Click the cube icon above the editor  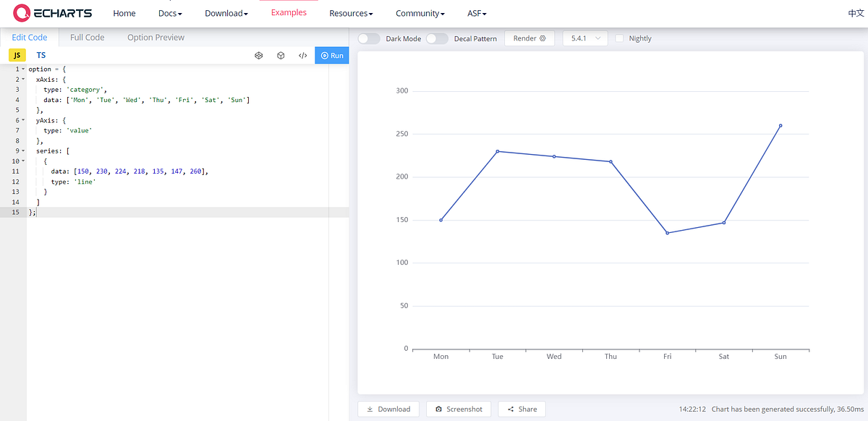click(281, 55)
